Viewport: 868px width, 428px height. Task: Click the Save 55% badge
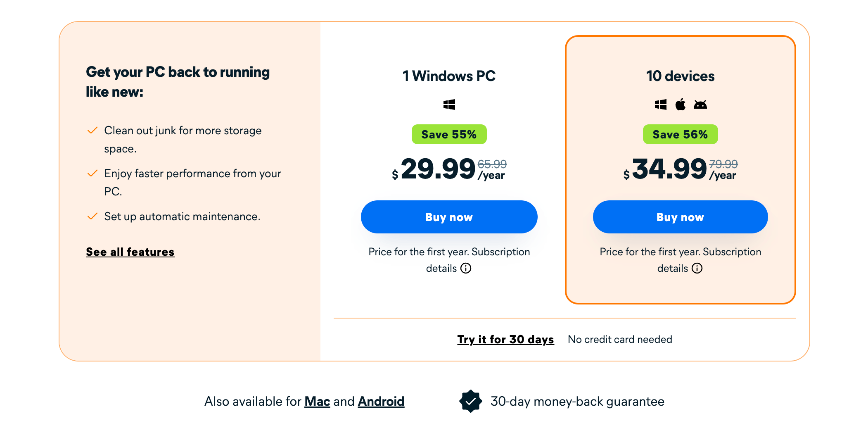[x=449, y=134]
